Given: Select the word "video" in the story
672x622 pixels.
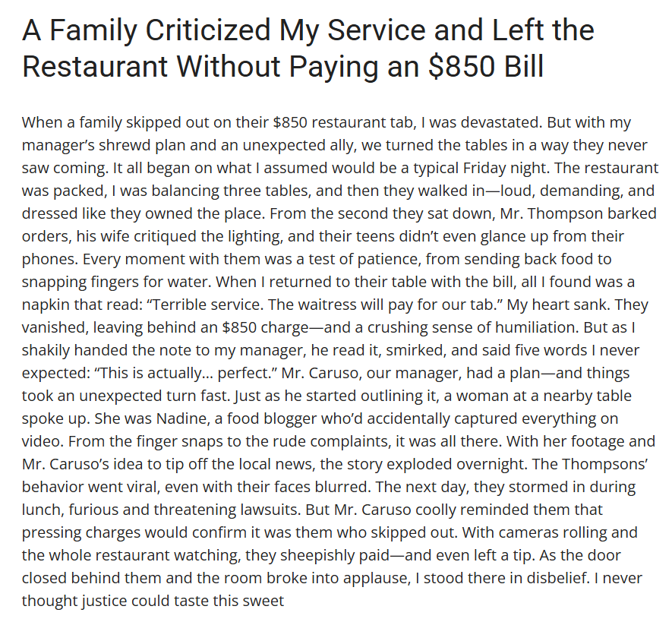Looking at the screenshot, I should (42, 441).
